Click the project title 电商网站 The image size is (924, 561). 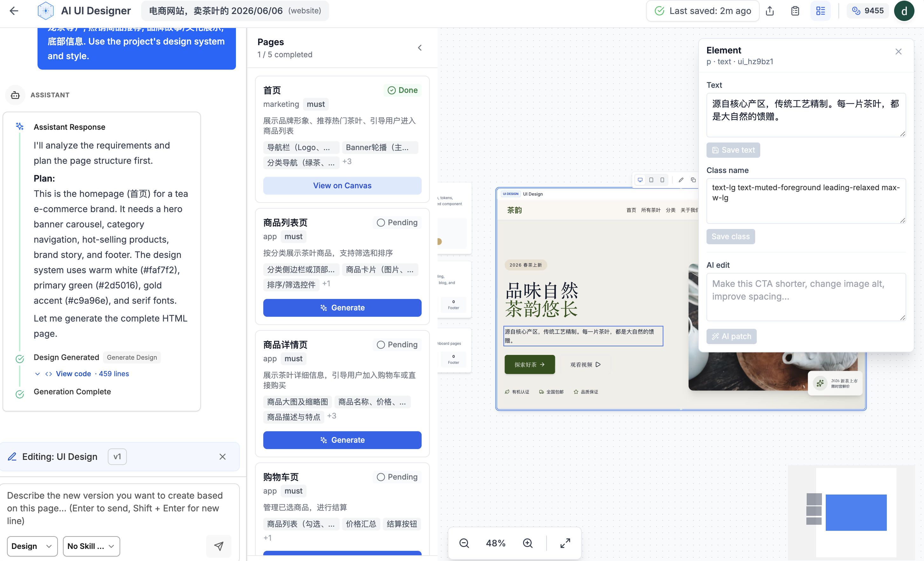point(235,11)
